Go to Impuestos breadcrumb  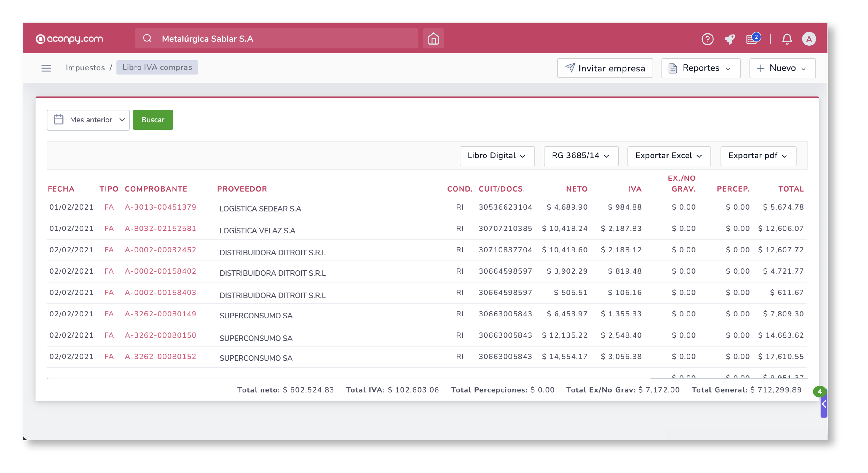point(85,68)
